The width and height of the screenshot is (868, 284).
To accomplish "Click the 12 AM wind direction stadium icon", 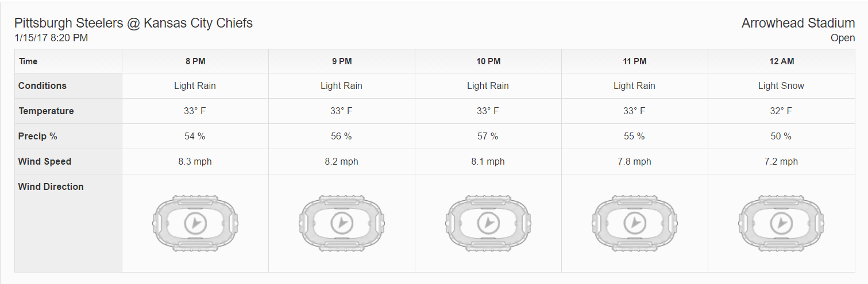I will [781, 222].
